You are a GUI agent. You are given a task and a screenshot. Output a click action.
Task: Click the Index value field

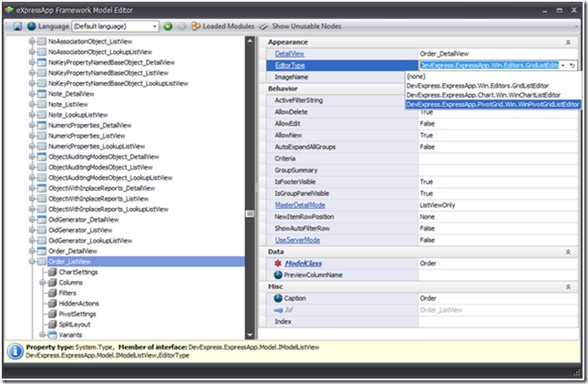pyautogui.click(x=498, y=321)
